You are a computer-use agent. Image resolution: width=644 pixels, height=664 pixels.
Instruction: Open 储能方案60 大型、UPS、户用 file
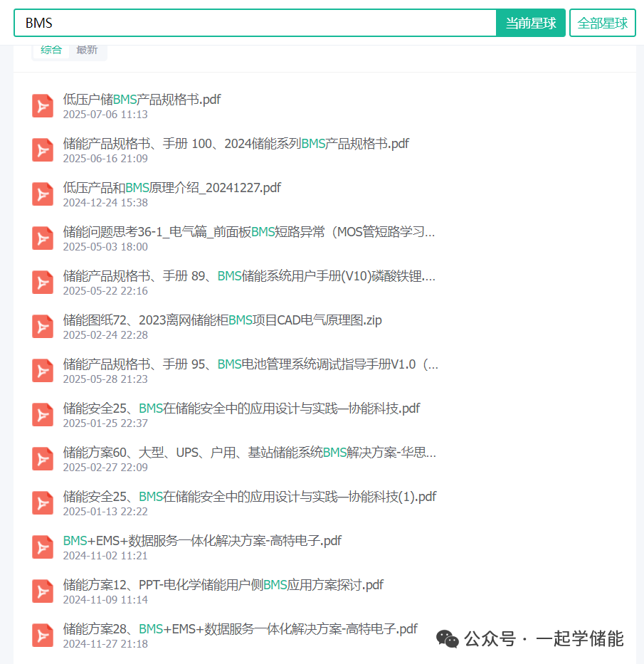[249, 452]
